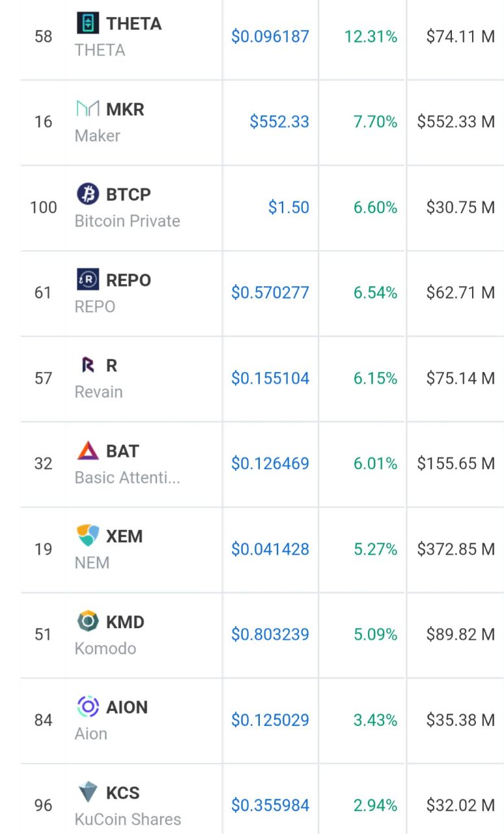
Task: Tap the Komodo KMD logo icon
Action: (88, 622)
